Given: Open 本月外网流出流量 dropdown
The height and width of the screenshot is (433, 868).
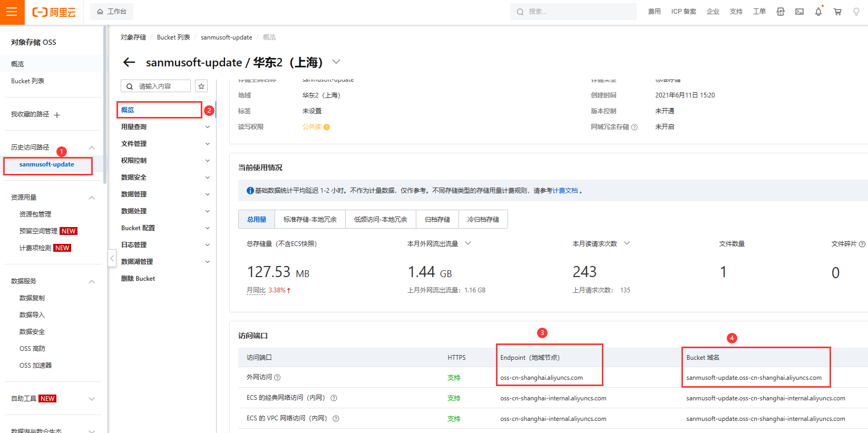Looking at the screenshot, I should (468, 243).
